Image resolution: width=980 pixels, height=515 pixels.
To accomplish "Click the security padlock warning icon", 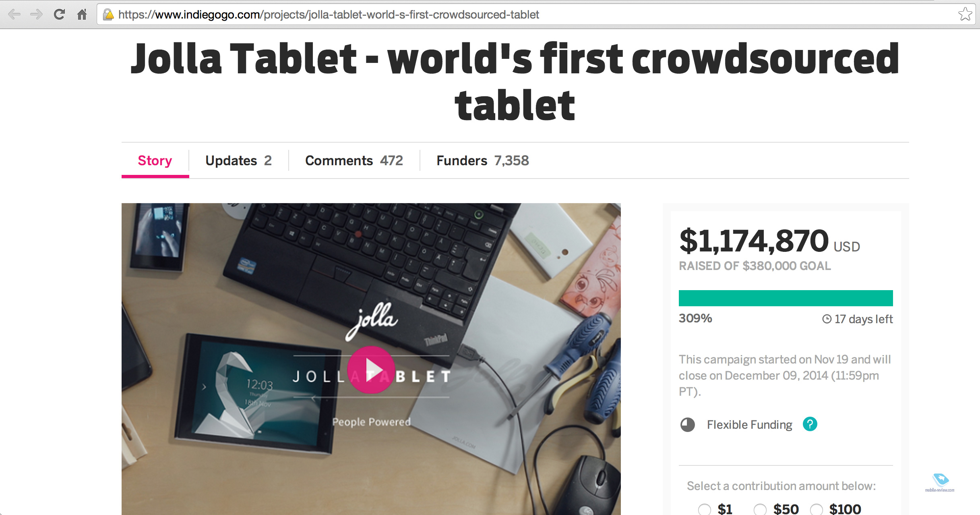I will (108, 15).
